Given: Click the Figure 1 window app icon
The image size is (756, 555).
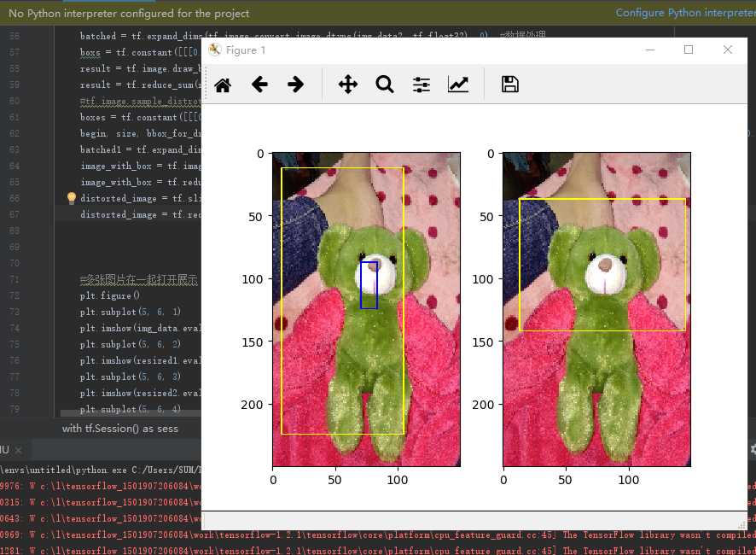Looking at the screenshot, I should [214, 50].
